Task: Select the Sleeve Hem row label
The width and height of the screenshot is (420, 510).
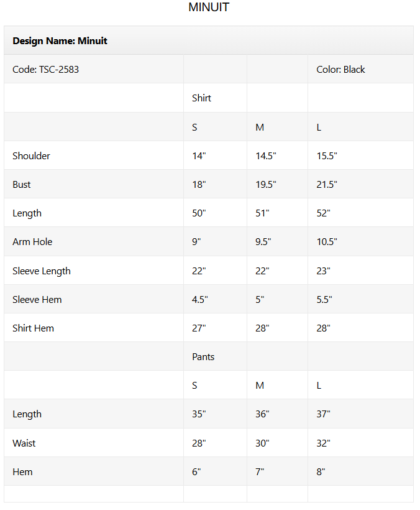Action: pos(37,300)
